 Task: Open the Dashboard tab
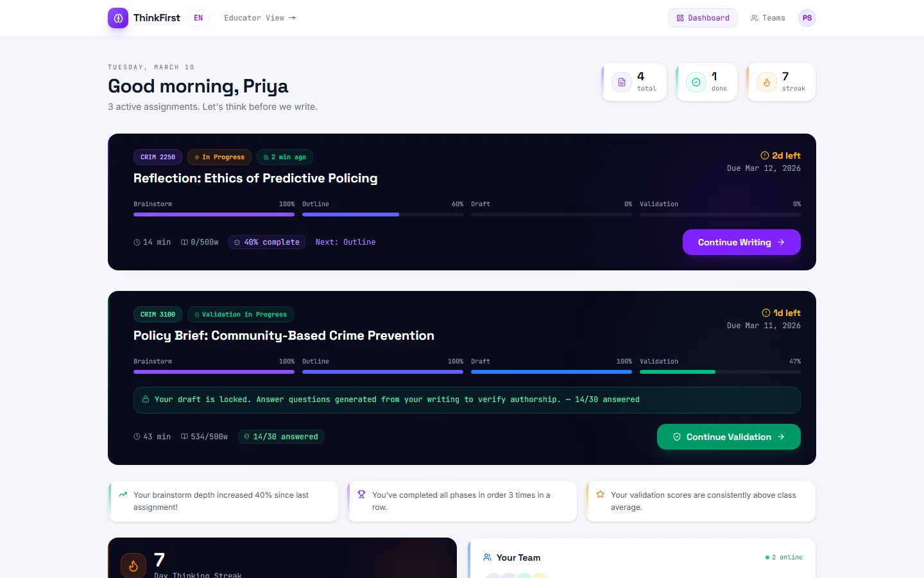703,18
